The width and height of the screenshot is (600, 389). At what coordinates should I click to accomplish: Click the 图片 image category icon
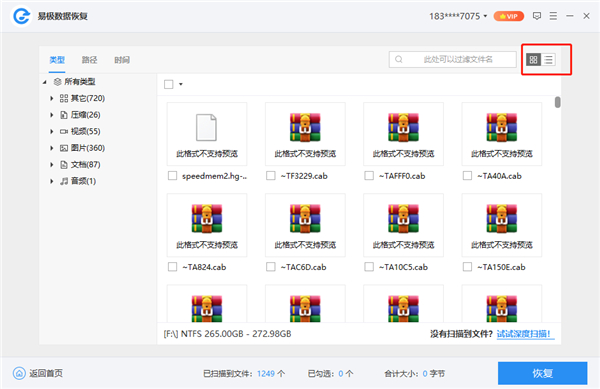[64, 148]
